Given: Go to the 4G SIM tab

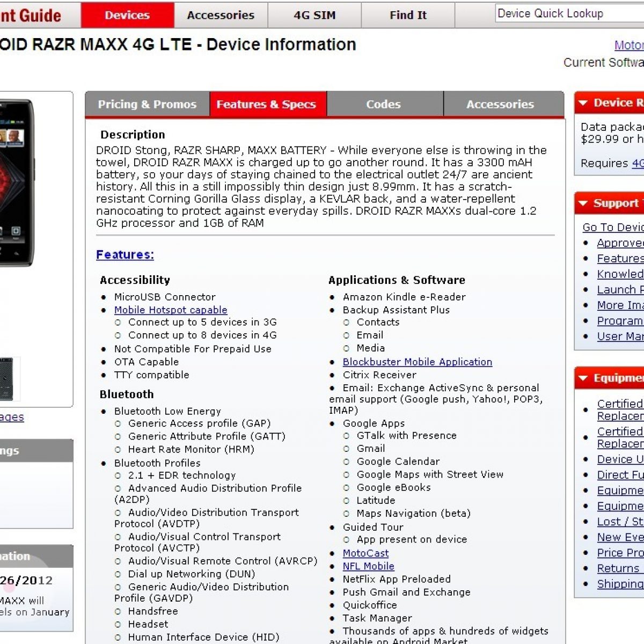Looking at the screenshot, I should [x=314, y=15].
